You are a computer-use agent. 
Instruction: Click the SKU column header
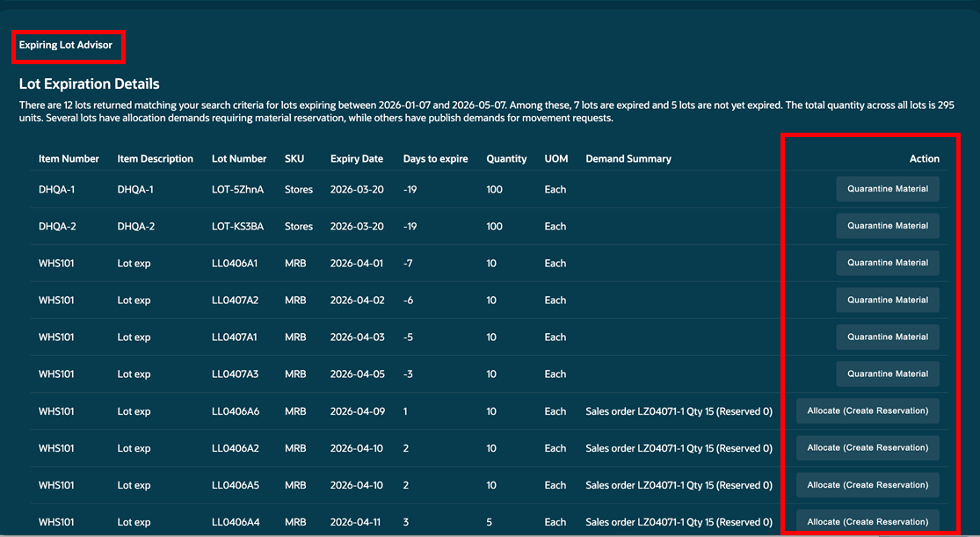[x=294, y=159]
